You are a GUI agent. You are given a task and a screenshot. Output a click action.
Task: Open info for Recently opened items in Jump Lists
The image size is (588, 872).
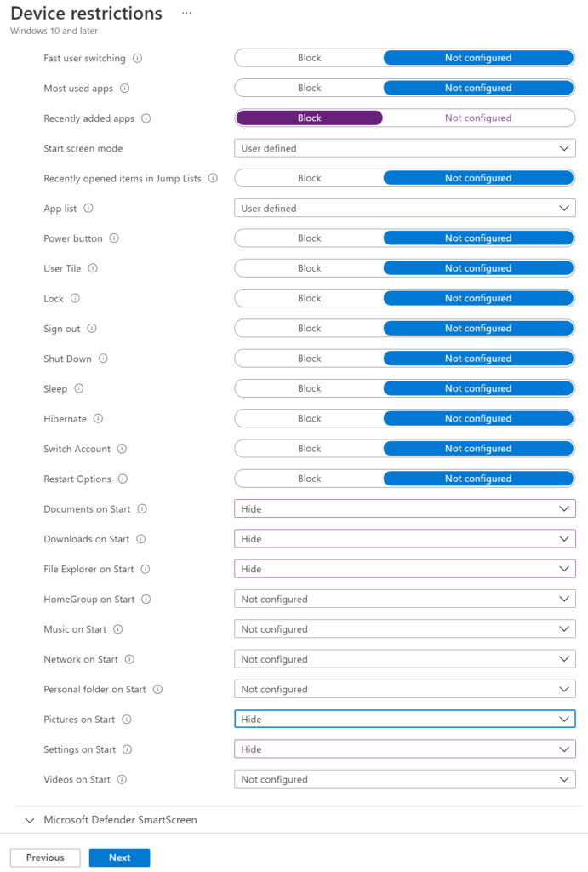tap(213, 178)
